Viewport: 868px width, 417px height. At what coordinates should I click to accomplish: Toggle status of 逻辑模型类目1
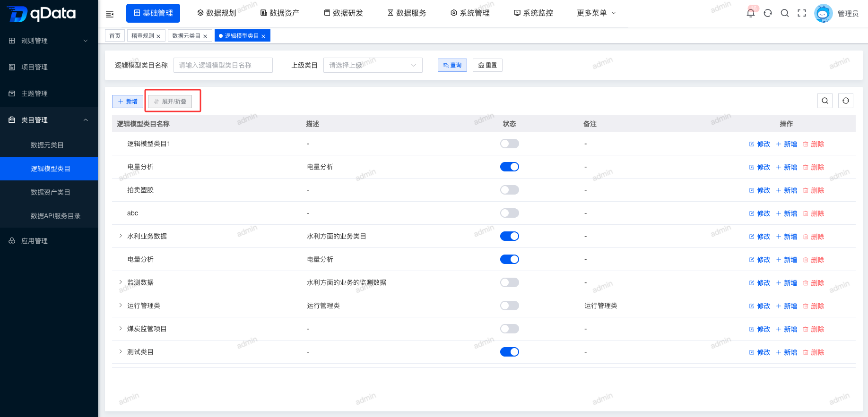pyautogui.click(x=510, y=144)
